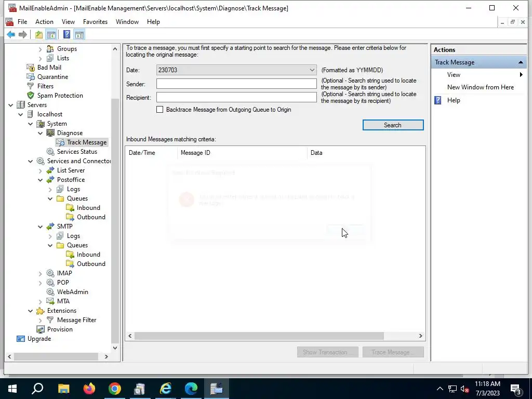Select the List Server icon
The height and width of the screenshot is (399, 532).
pos(50,170)
